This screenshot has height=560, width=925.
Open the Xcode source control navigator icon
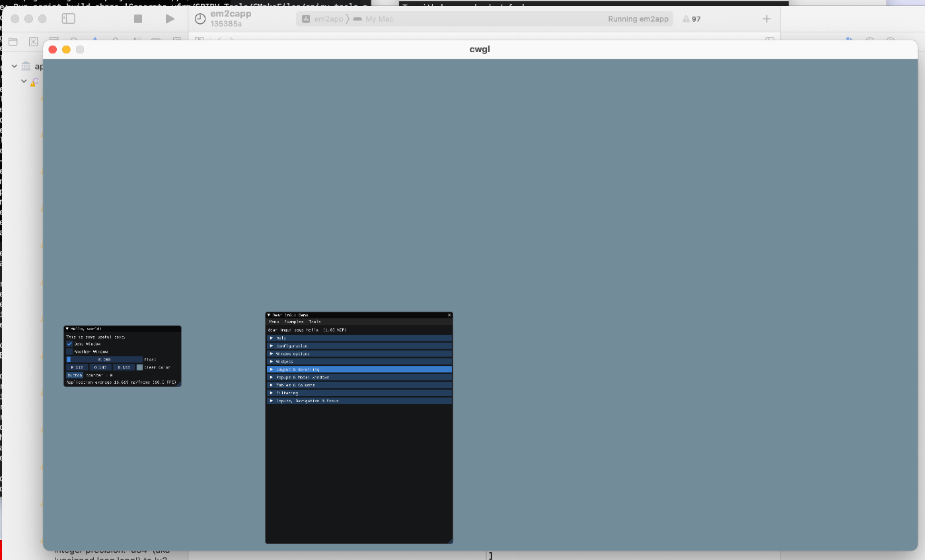coord(34,41)
